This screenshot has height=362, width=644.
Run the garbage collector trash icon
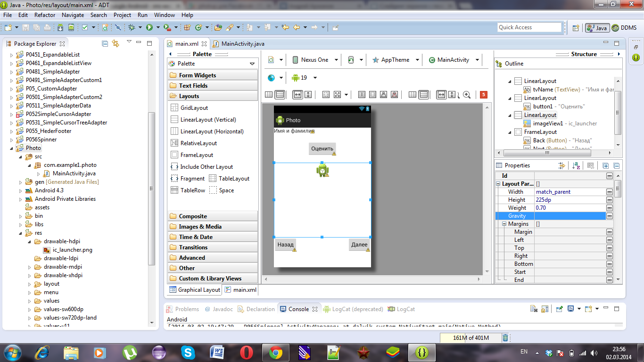pos(505,337)
